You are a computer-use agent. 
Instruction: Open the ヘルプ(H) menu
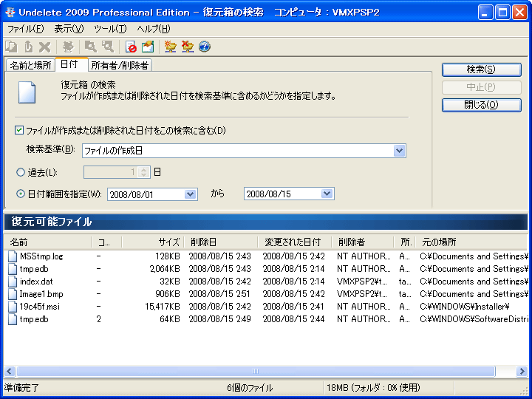tap(154, 29)
